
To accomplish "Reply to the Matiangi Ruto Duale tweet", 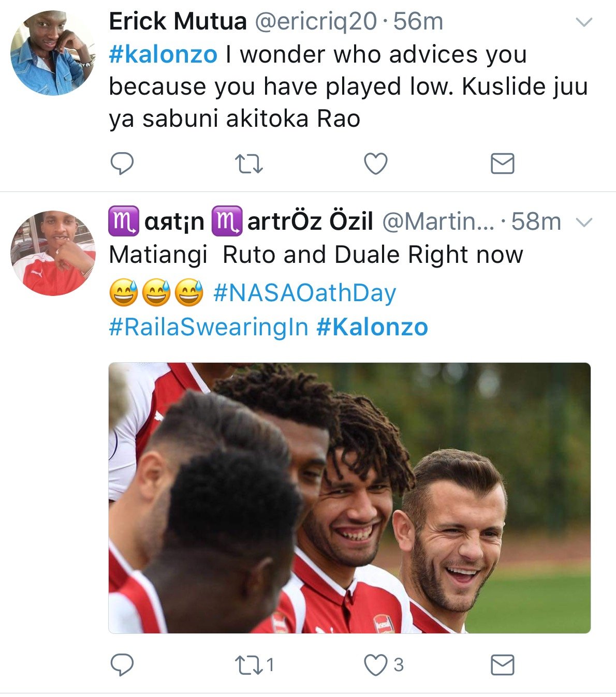I will (122, 665).
